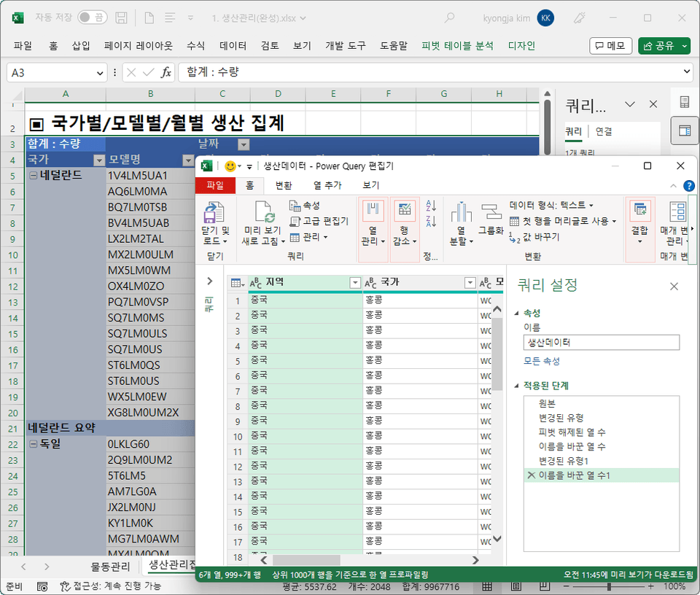Click the Power Query horizontal scrollbar
700x595 pixels.
click(306, 560)
